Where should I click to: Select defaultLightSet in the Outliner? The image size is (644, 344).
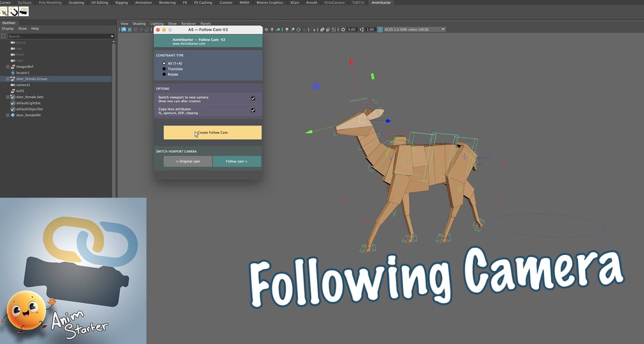pos(28,103)
